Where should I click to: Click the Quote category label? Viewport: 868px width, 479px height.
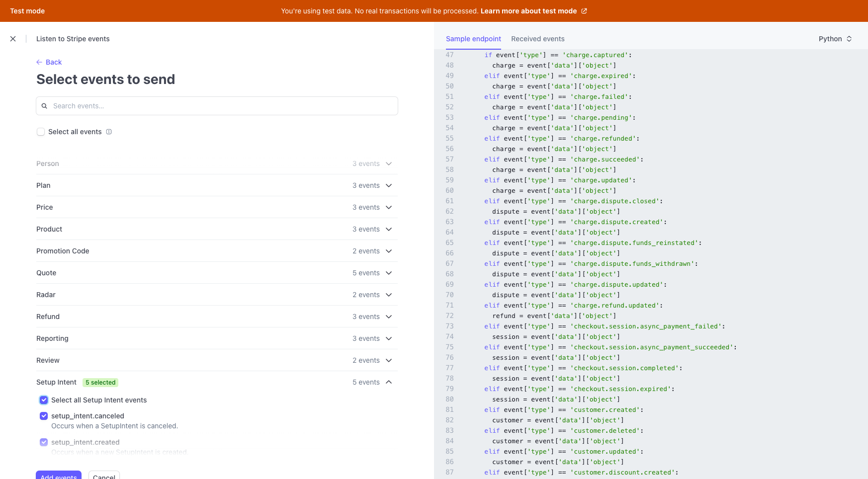tap(46, 273)
